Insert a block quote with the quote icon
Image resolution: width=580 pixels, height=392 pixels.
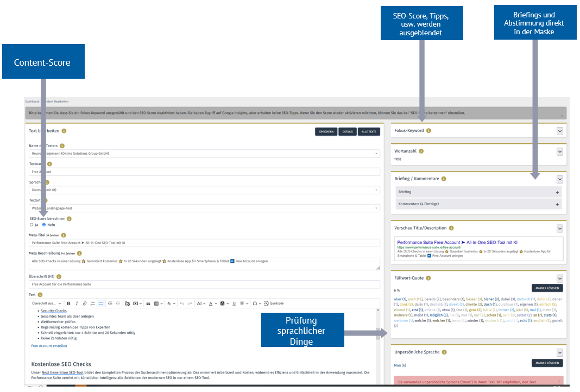[147, 303]
